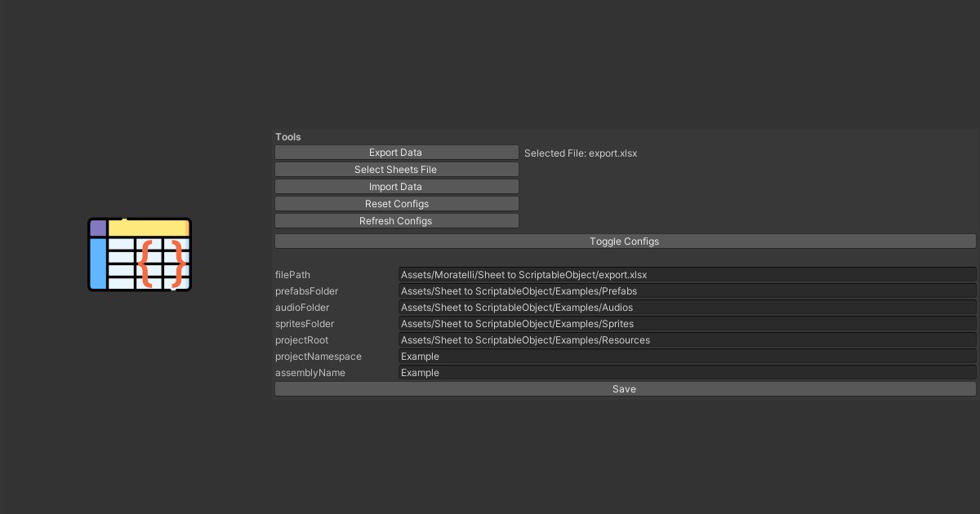Click the assemblyName input field
The image size is (980, 514).
[686, 373]
